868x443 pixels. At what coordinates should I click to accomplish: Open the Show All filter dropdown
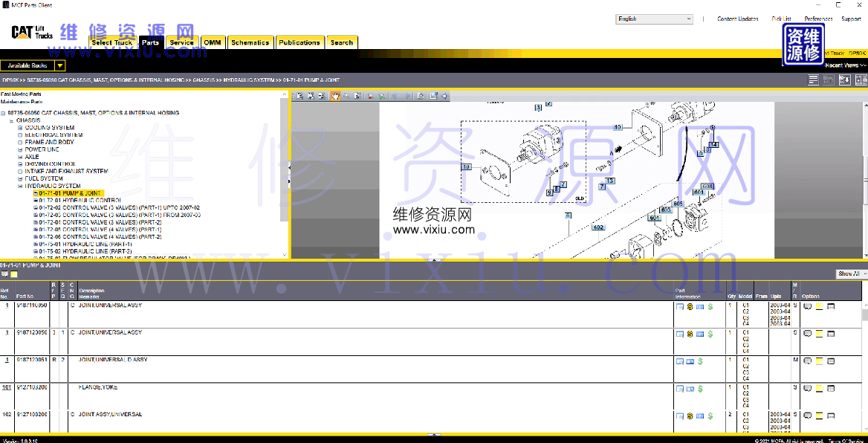point(851,274)
